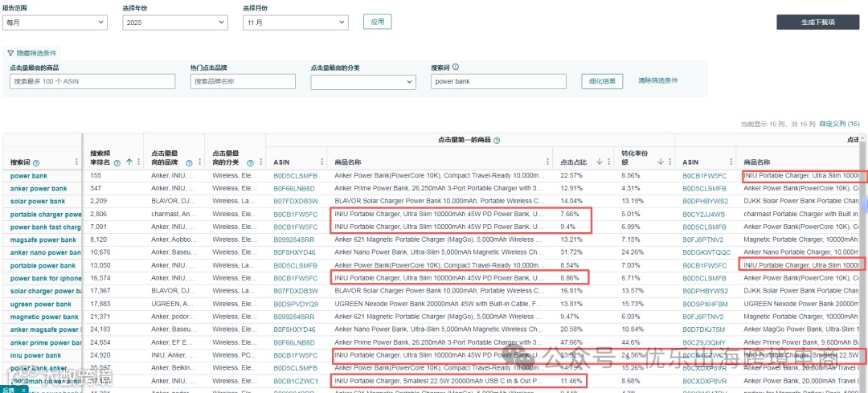This screenshot has height=393, width=868.
Task: Open help icon in 搜索频率排名 column header
Action: [x=117, y=162]
